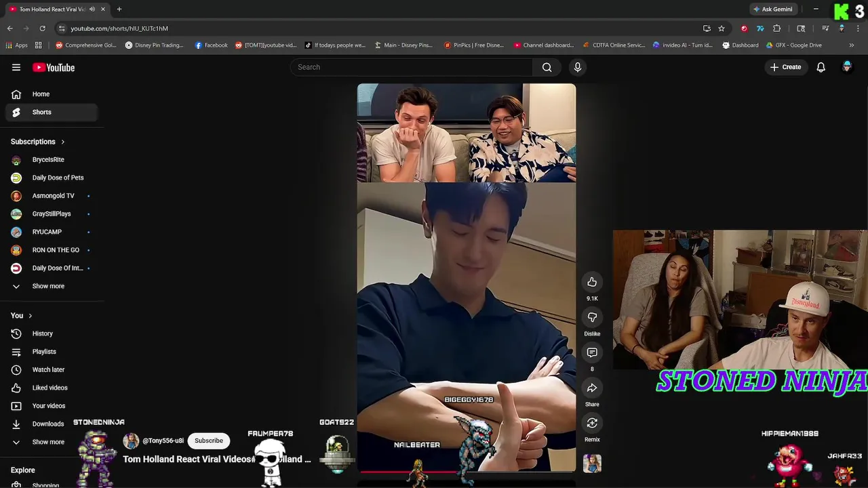Screen dimensions: 868x488
Task: Pause the playing Short video
Action: click(467, 278)
